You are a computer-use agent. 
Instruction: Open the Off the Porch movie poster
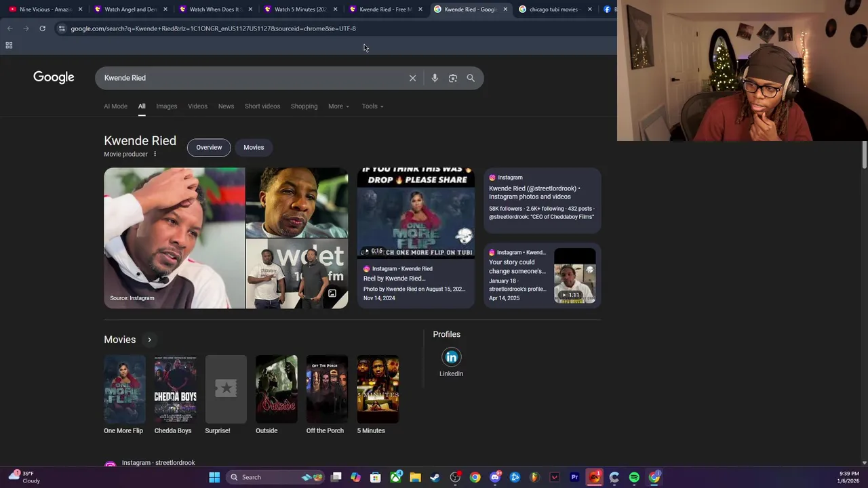tap(327, 389)
